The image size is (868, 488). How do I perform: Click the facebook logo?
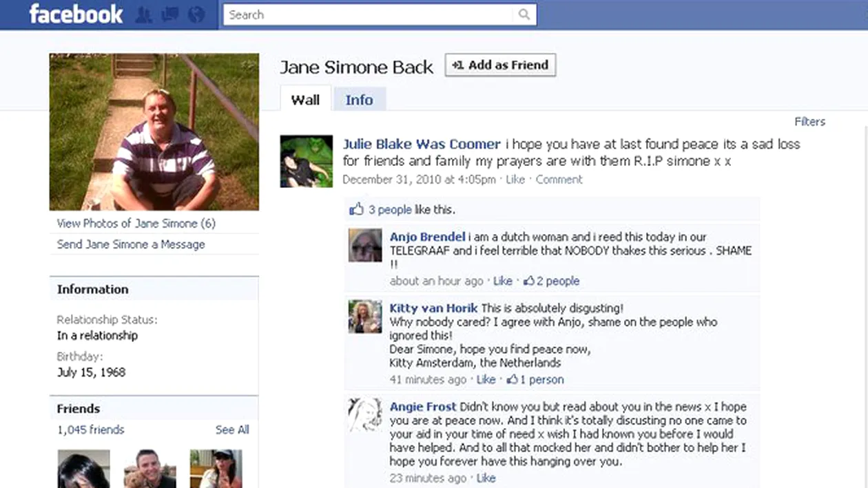(76, 14)
